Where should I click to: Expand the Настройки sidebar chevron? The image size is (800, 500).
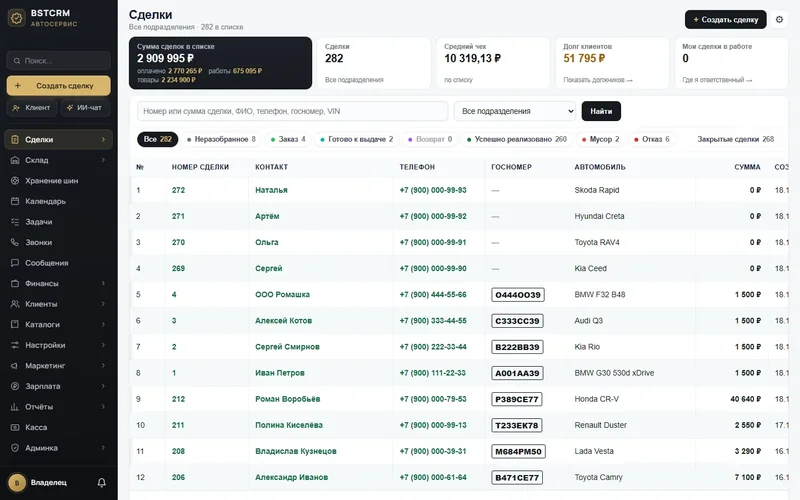[x=103, y=345]
